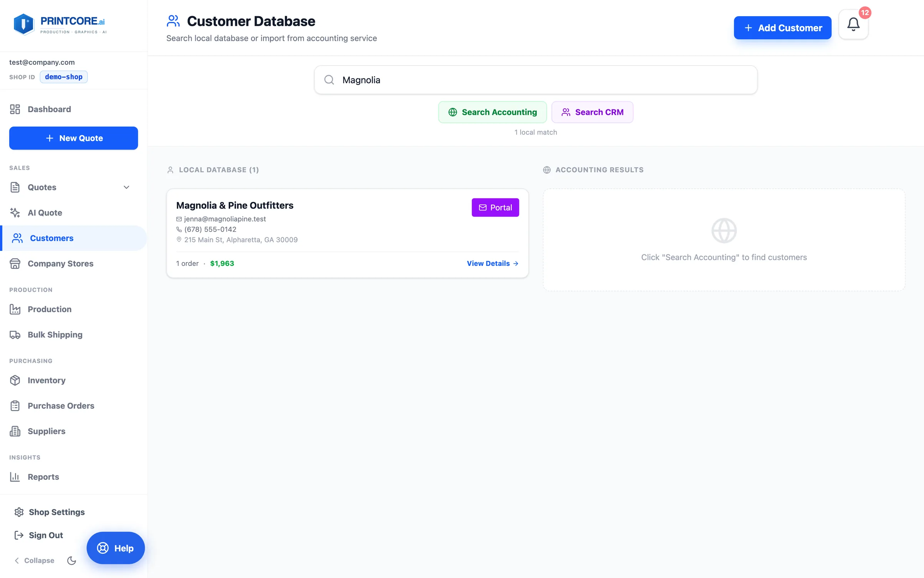Image resolution: width=924 pixels, height=578 pixels.
Task: Open the notifications bell
Action: click(x=853, y=25)
